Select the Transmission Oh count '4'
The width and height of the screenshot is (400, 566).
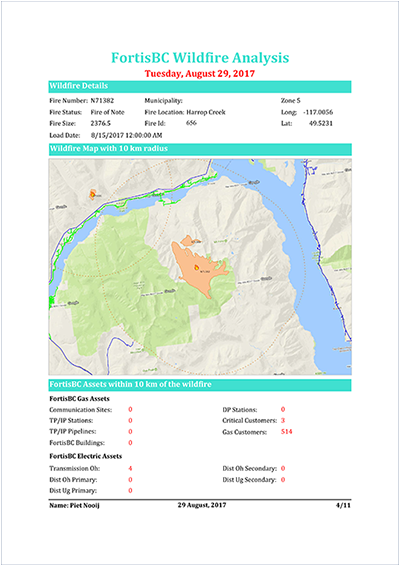[130, 468]
